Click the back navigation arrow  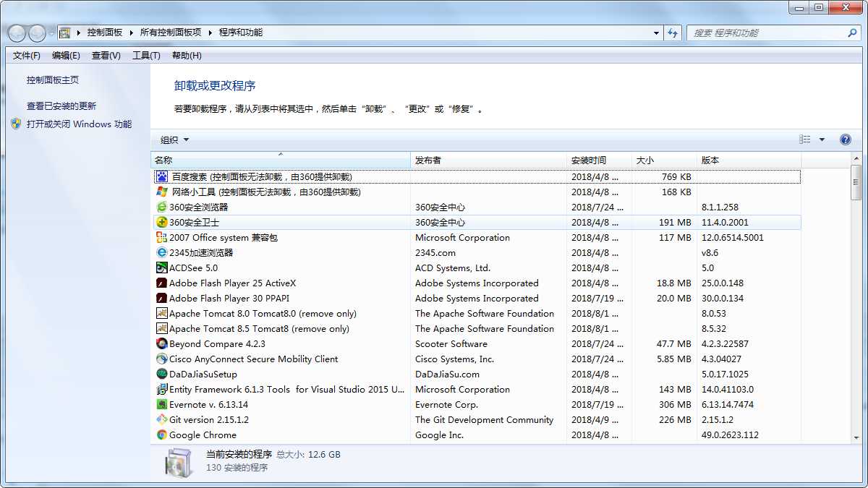click(17, 33)
